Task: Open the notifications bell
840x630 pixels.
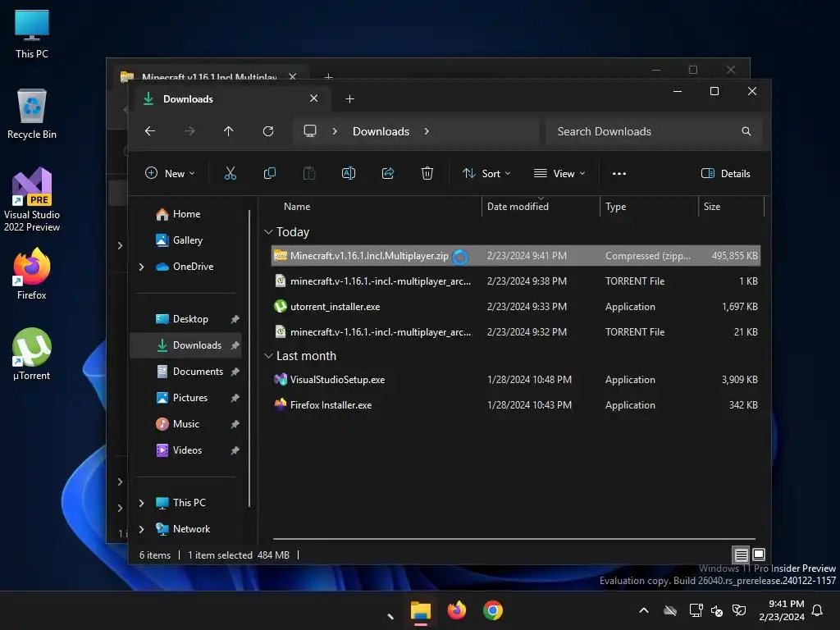Action: [x=817, y=610]
